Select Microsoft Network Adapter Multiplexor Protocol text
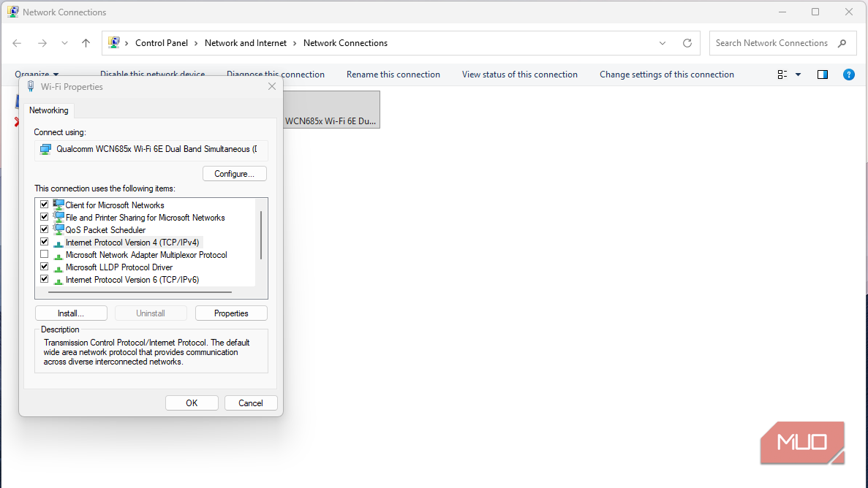The image size is (868, 488). coord(146,255)
